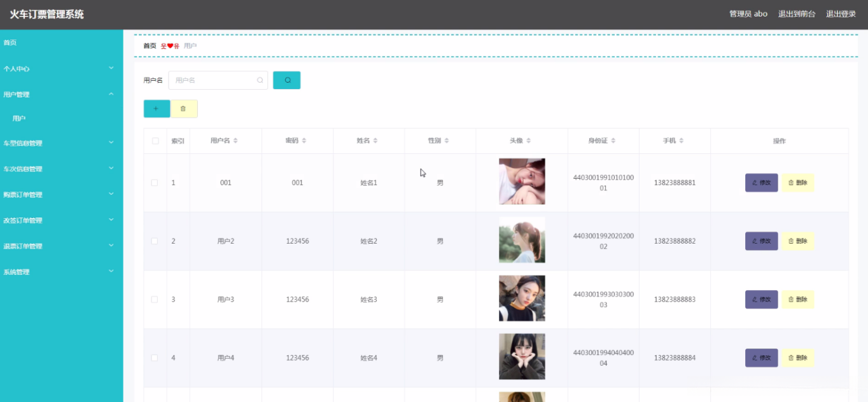Click phone number 13823888881

click(675, 183)
